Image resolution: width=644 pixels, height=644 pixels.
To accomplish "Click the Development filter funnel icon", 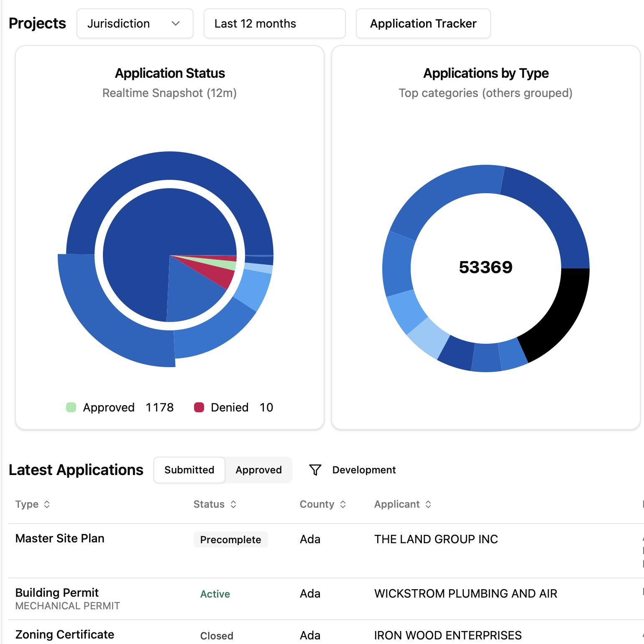I will pos(315,470).
